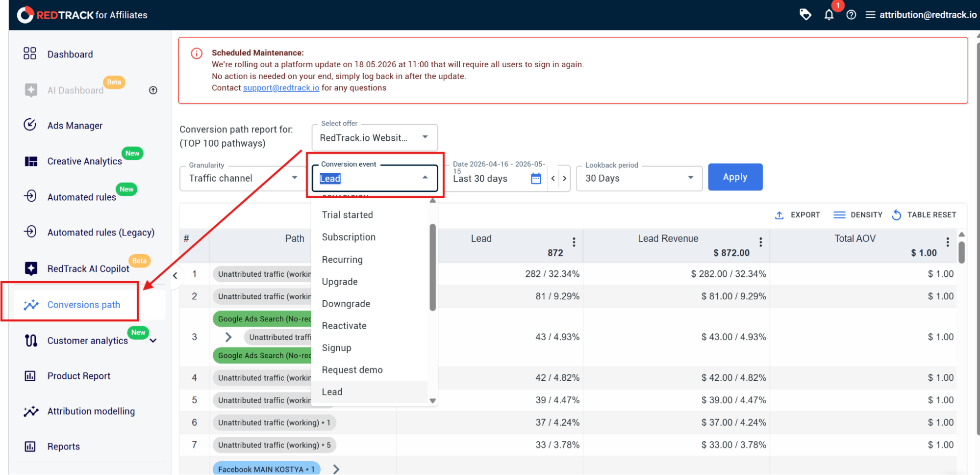Open Lead column options menu
980x475 pixels.
(x=574, y=242)
